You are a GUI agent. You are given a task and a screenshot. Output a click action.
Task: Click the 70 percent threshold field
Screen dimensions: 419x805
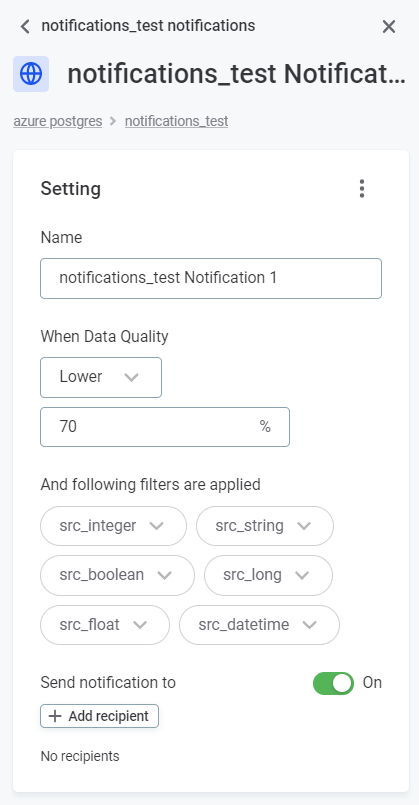(165, 427)
